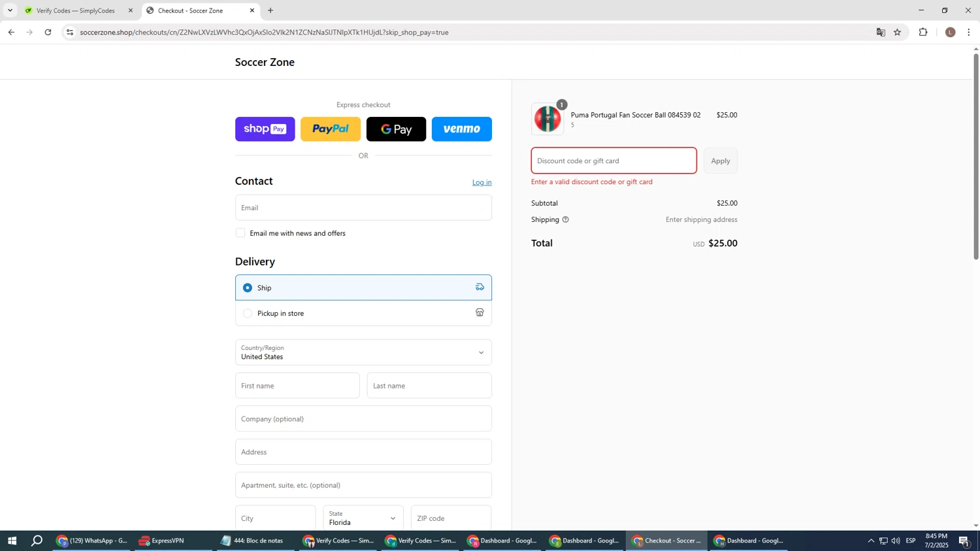Open the translate page icon

click(x=881, y=32)
